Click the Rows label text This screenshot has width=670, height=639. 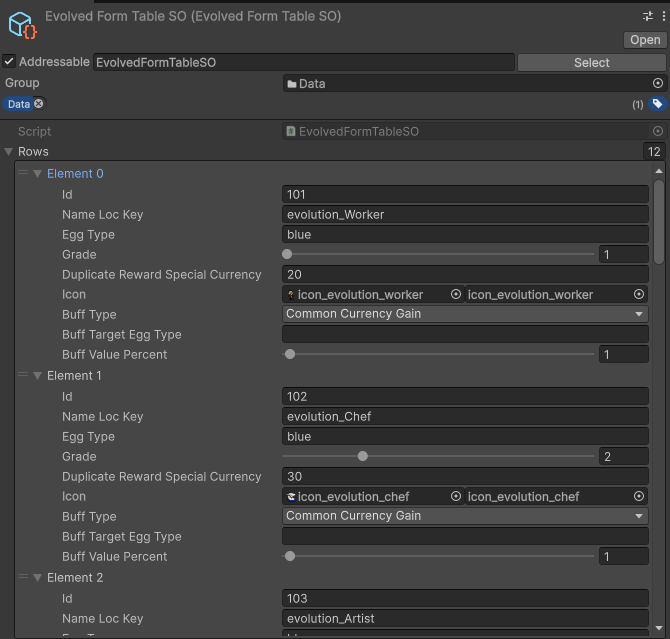pyautogui.click(x=33, y=151)
